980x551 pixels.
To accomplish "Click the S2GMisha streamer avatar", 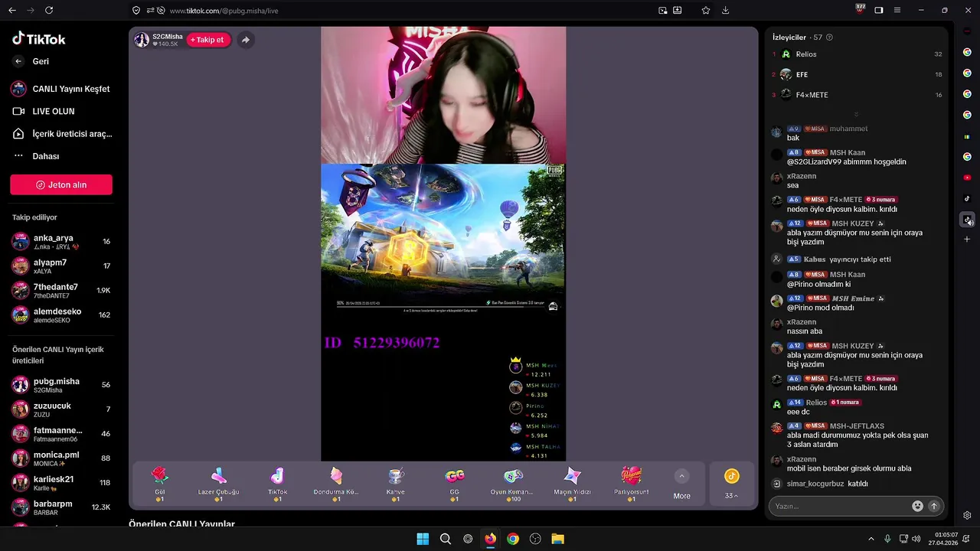I will [142, 40].
